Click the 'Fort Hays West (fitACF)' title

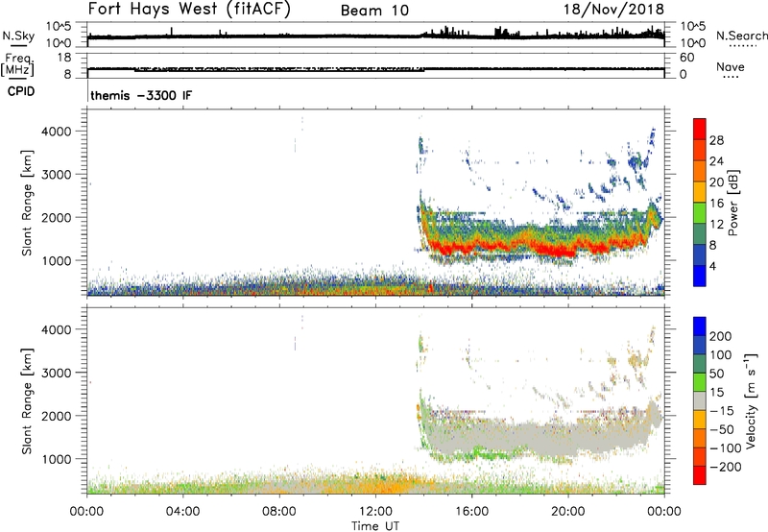(x=188, y=10)
